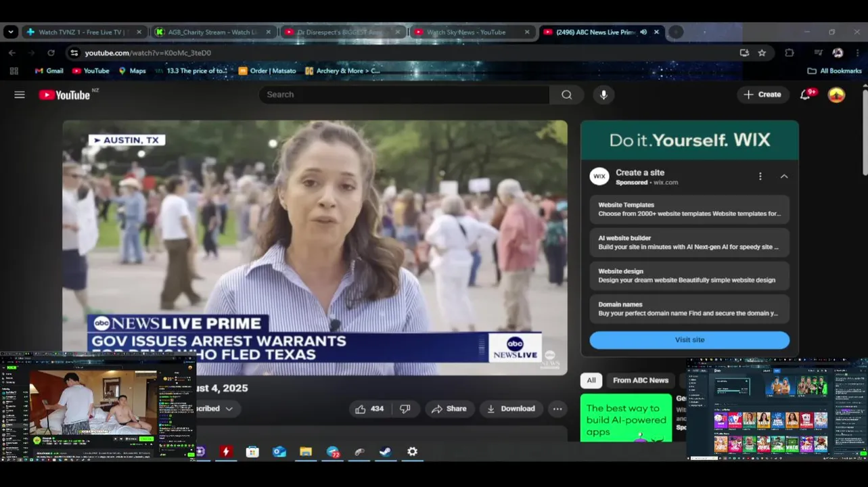Reload the current page
This screenshot has height=487, width=868.
(x=51, y=53)
